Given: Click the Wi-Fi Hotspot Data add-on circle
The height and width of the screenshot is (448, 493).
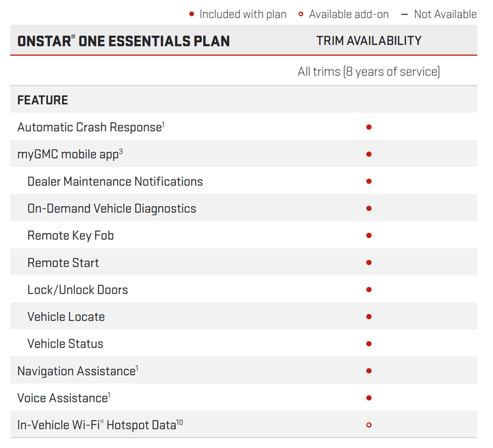Looking at the screenshot, I should coord(369,425).
